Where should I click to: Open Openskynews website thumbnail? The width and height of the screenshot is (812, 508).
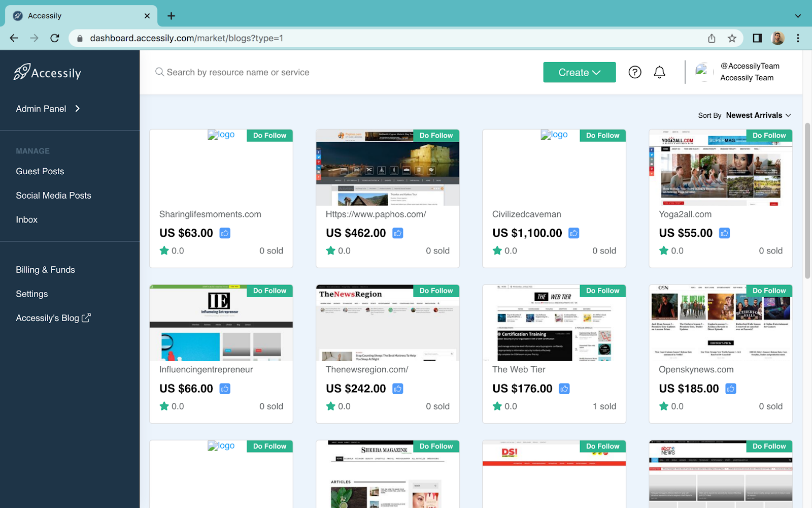coord(721,323)
